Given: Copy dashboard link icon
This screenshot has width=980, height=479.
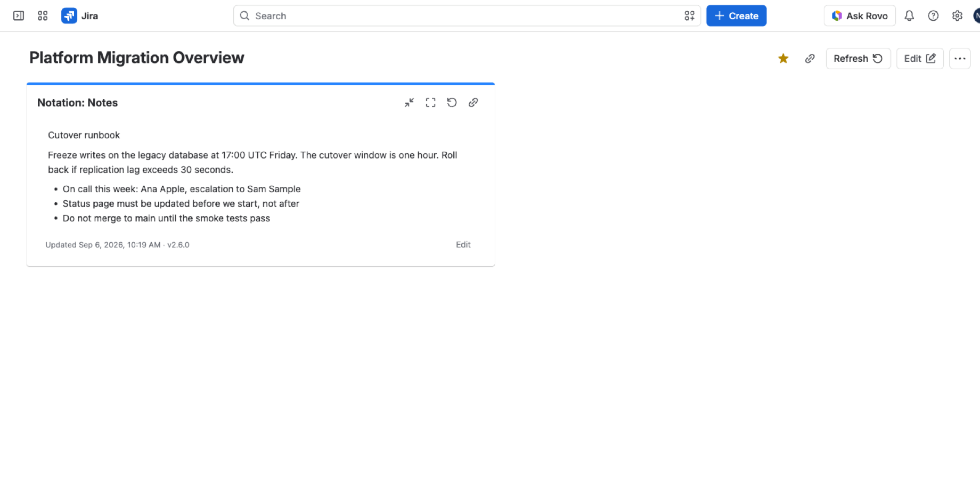Looking at the screenshot, I should (x=810, y=59).
